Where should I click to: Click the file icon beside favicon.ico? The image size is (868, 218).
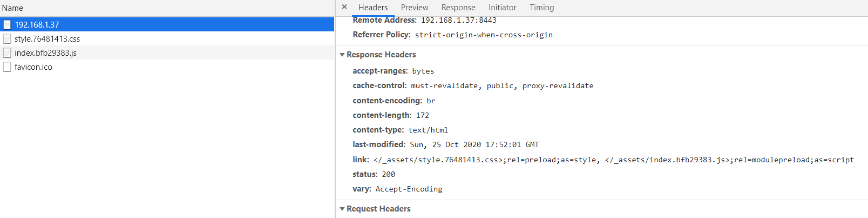[x=7, y=67]
